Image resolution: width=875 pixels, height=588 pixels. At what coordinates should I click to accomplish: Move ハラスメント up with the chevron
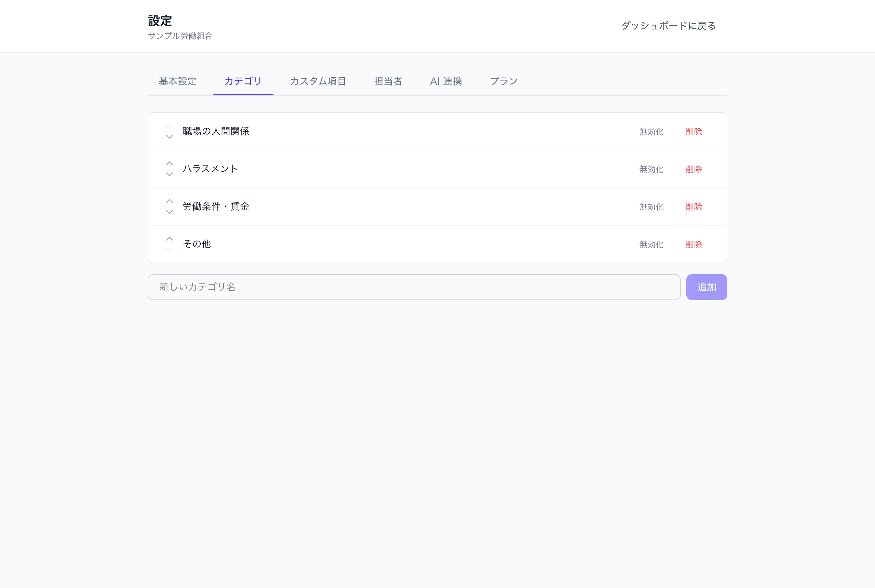170,163
